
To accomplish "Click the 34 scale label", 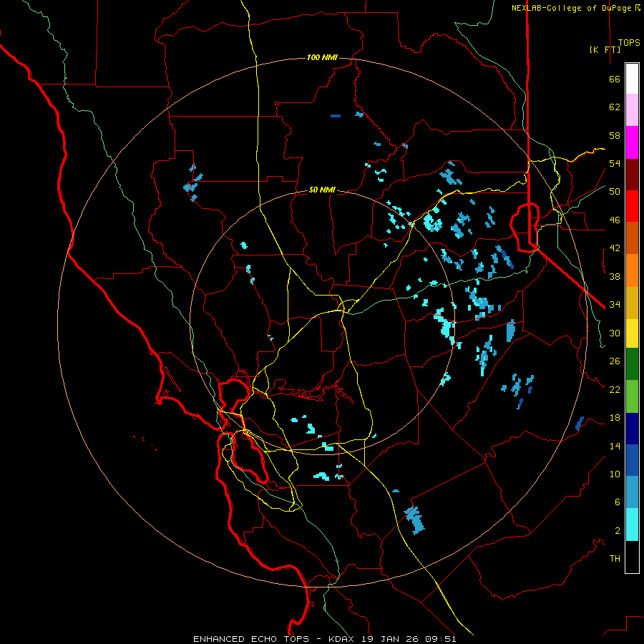I will [615, 305].
